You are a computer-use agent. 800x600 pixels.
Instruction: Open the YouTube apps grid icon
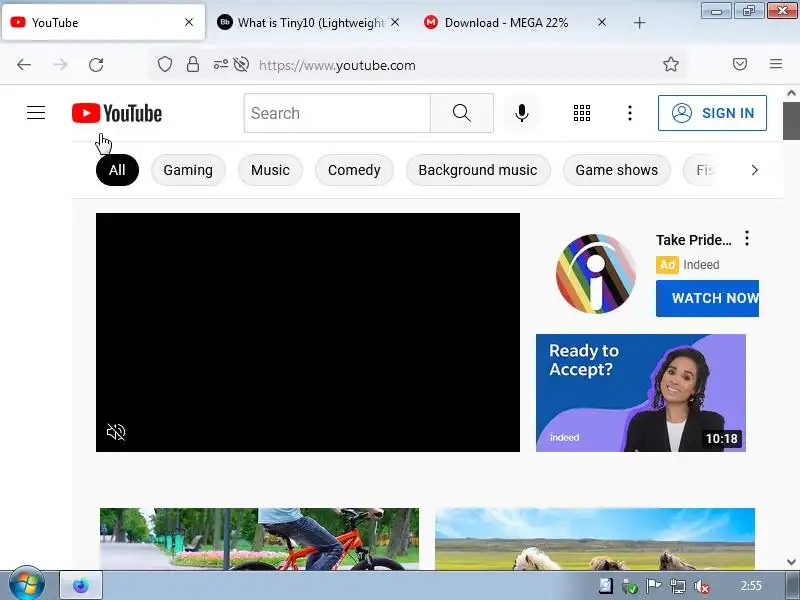point(582,113)
